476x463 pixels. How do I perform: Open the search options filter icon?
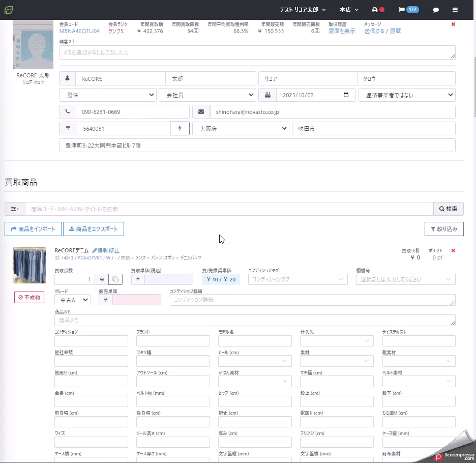tap(15, 209)
